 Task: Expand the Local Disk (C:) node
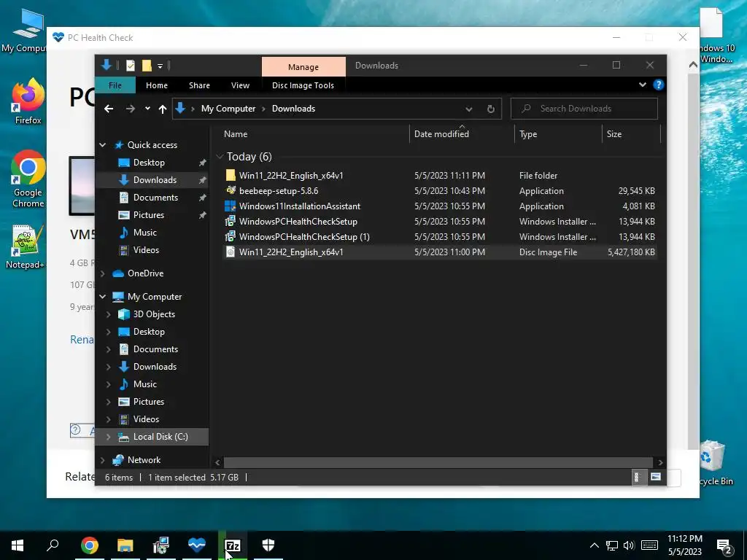(x=108, y=437)
